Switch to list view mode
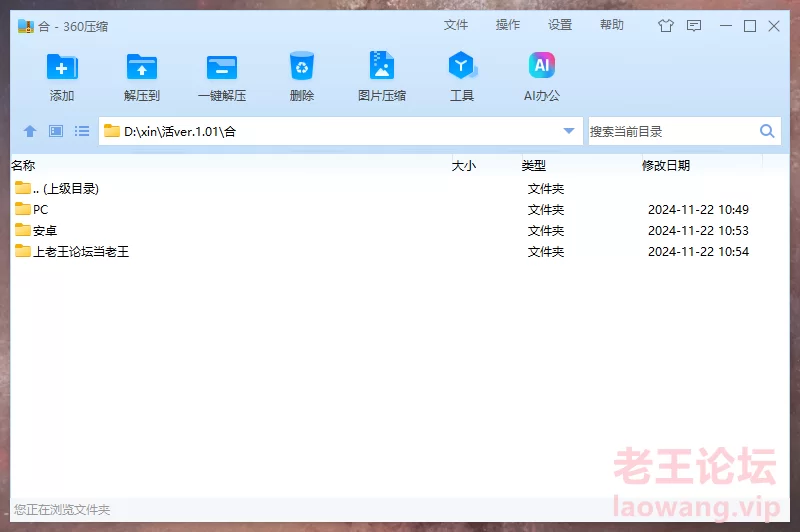The height and width of the screenshot is (532, 800). coord(82,131)
